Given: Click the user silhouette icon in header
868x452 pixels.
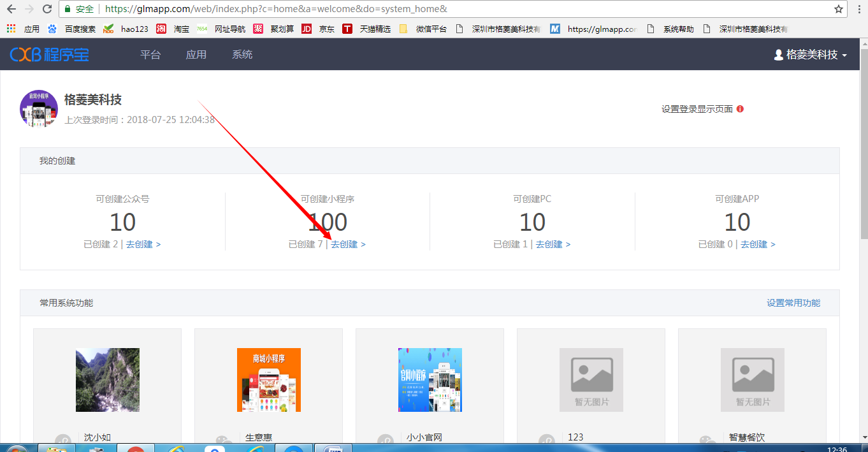Looking at the screenshot, I should pyautogui.click(x=779, y=55).
